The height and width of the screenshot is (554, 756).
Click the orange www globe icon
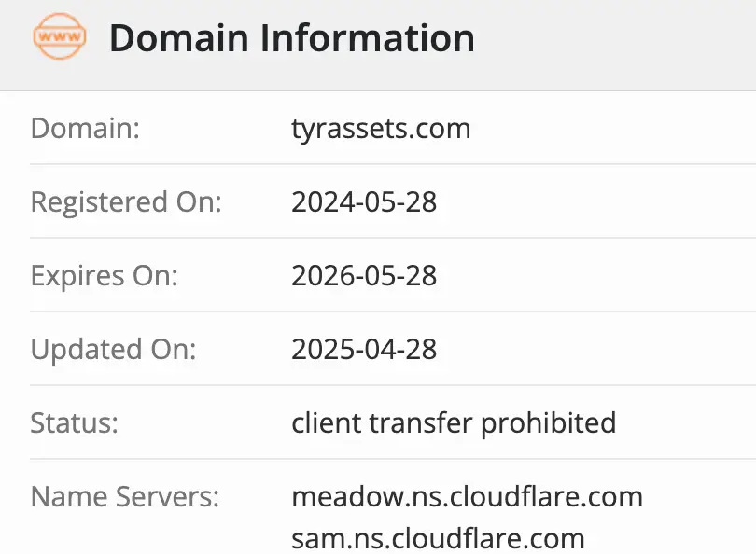coord(59,37)
